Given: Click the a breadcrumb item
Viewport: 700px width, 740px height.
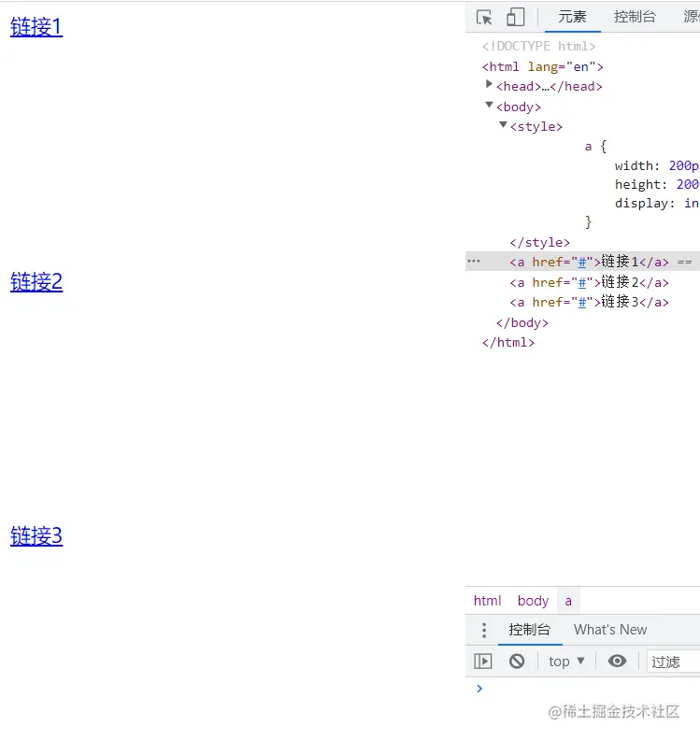Looking at the screenshot, I should click(568, 601).
